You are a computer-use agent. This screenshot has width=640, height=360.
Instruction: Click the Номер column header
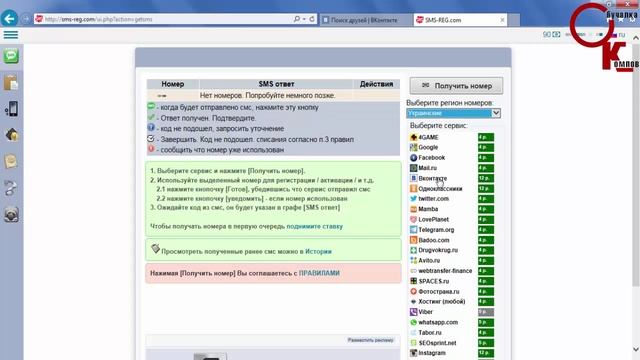(x=173, y=84)
